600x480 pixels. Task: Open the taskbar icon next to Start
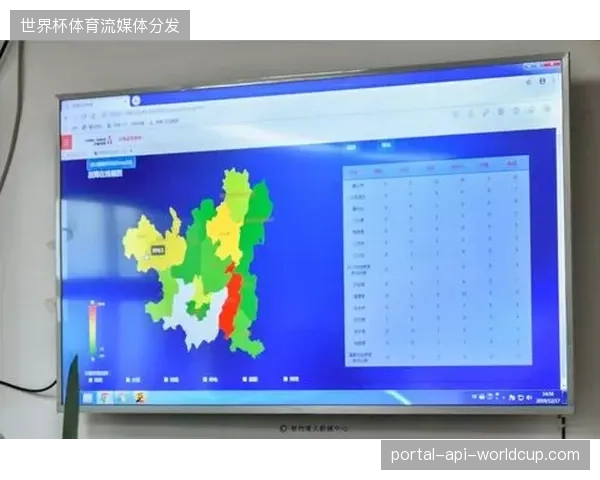point(105,398)
